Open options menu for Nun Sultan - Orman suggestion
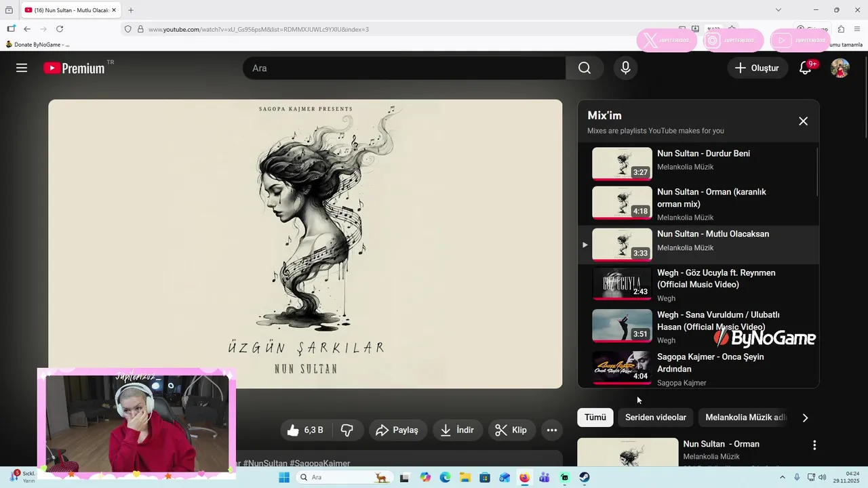Viewport: 868px width, 488px height. click(814, 445)
